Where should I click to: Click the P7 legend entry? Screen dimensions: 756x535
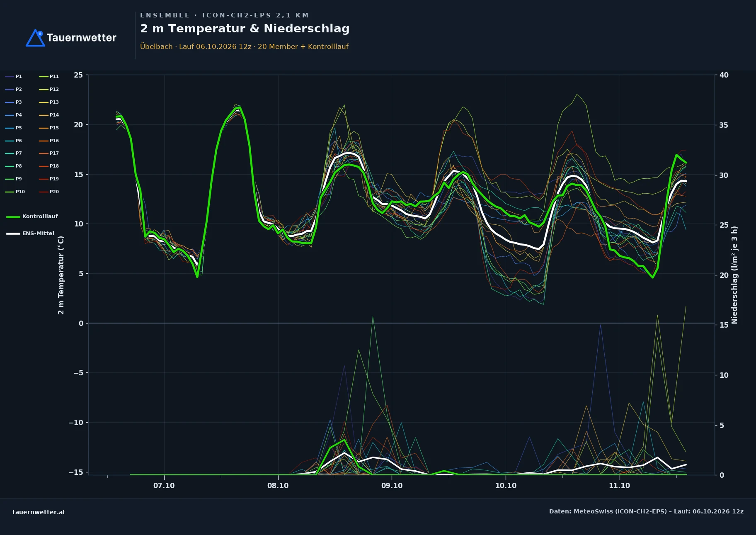(14, 153)
